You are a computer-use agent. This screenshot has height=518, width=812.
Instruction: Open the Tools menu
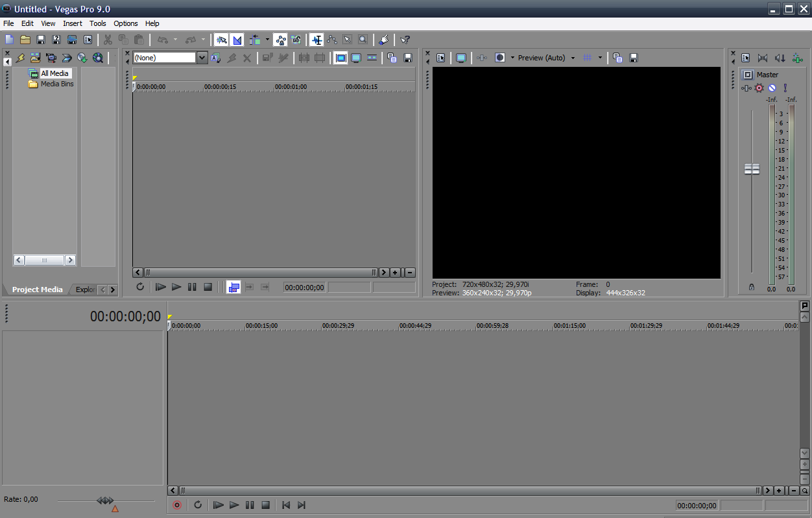coord(98,23)
